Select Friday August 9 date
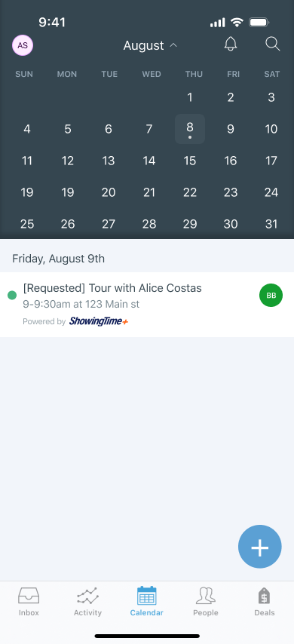This screenshot has height=644, width=294. coord(231,129)
